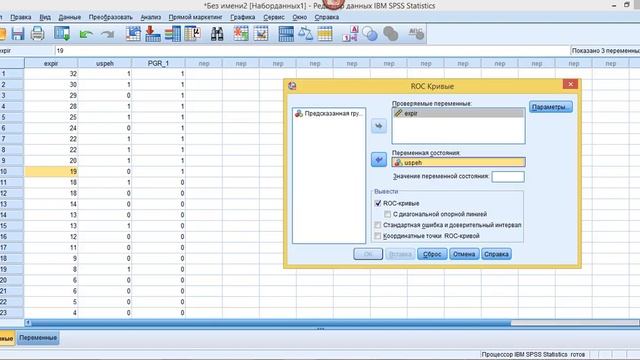Select the highlighted expir cell with value 19

click(51, 171)
